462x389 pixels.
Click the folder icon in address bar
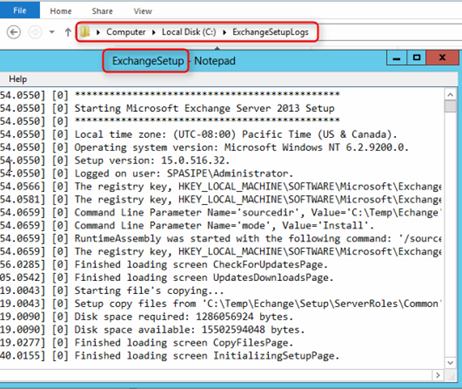click(x=85, y=32)
